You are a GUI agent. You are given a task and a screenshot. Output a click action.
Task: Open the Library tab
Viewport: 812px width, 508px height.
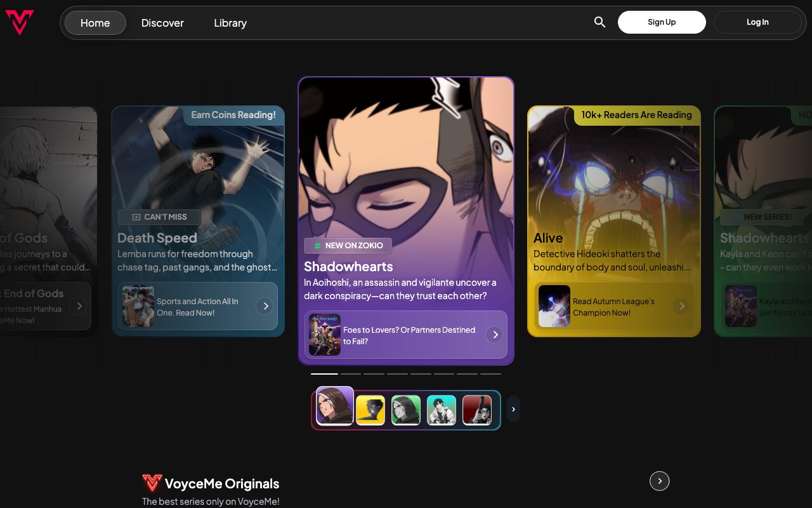(230, 23)
